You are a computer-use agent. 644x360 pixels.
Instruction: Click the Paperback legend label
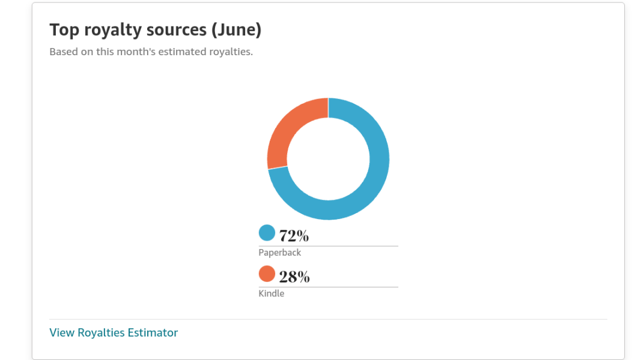(x=280, y=253)
